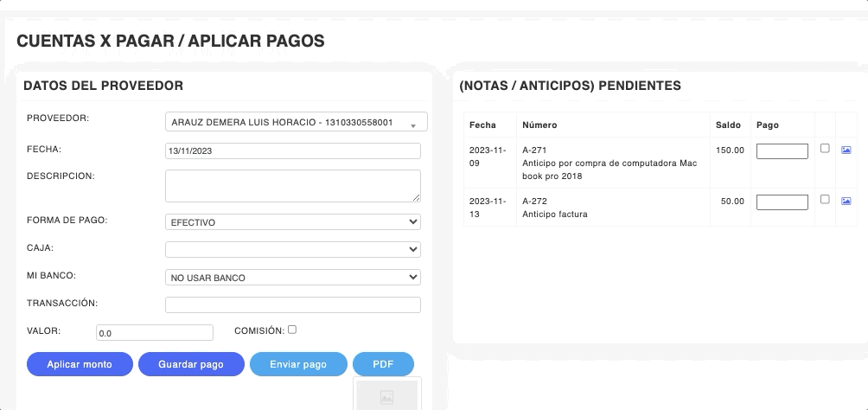Enable the Comisión checkbox
Screen dimensions: 868x410
[292, 330]
